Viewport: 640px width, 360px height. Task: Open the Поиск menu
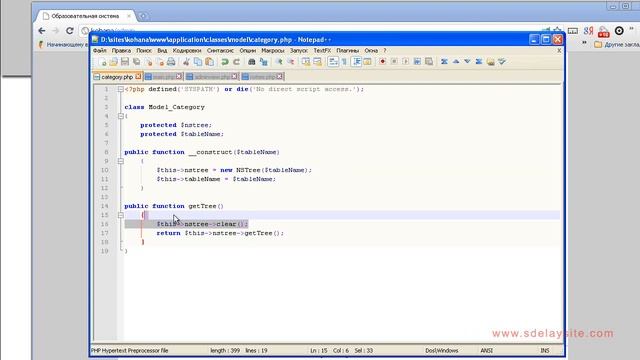(x=144, y=51)
